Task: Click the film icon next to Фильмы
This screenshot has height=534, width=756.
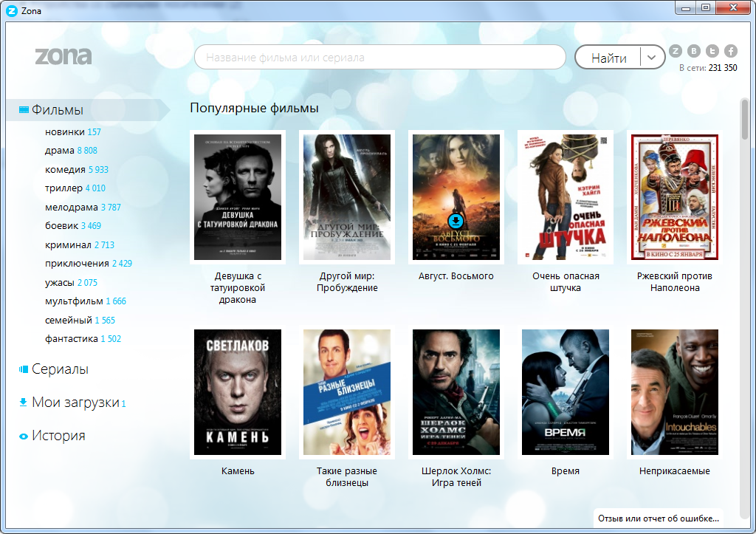Action: [24, 110]
